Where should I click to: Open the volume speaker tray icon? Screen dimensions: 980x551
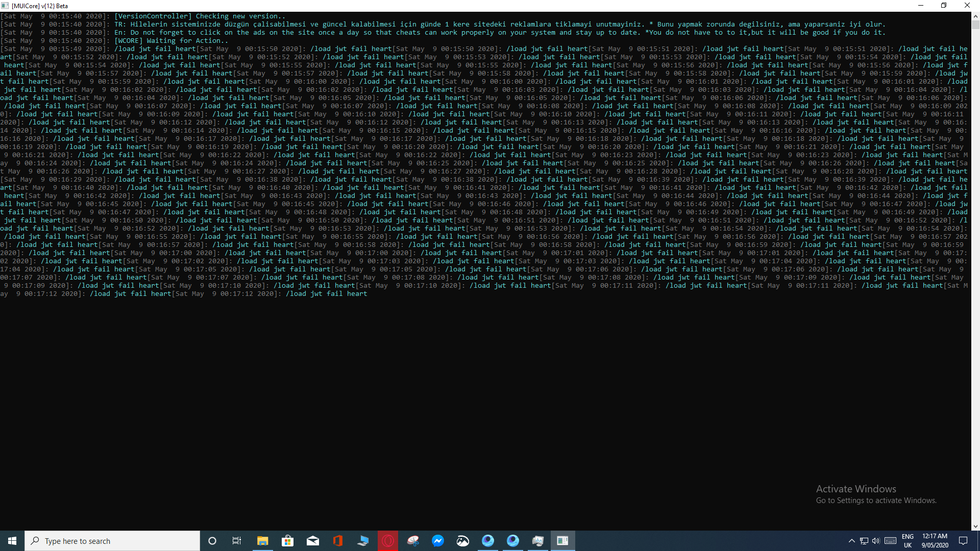(x=876, y=541)
